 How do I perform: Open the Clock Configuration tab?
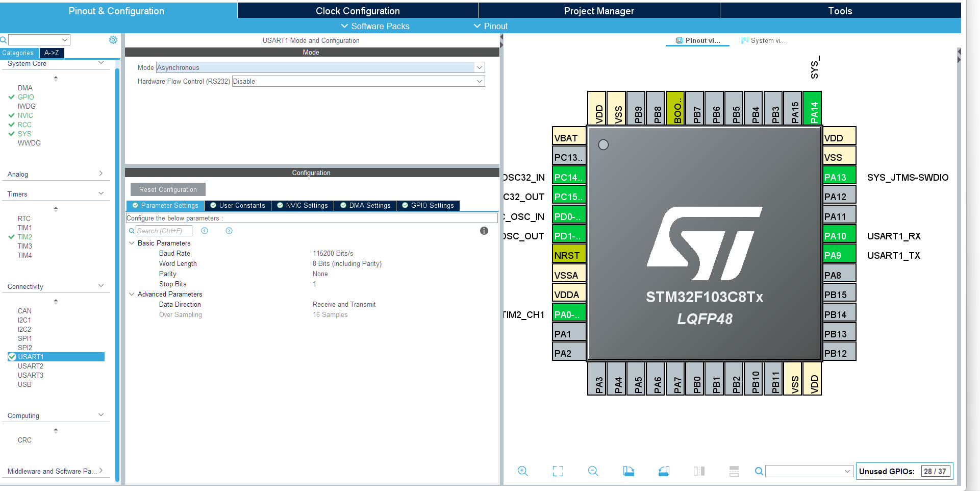[358, 11]
